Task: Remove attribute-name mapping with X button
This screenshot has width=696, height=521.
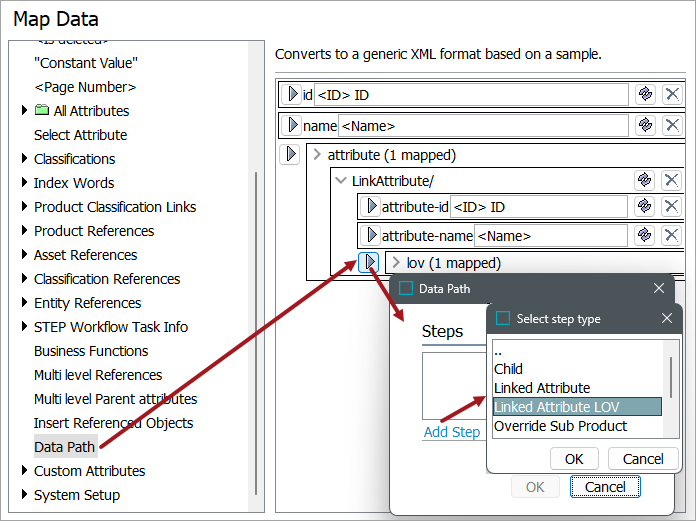Action: click(671, 235)
